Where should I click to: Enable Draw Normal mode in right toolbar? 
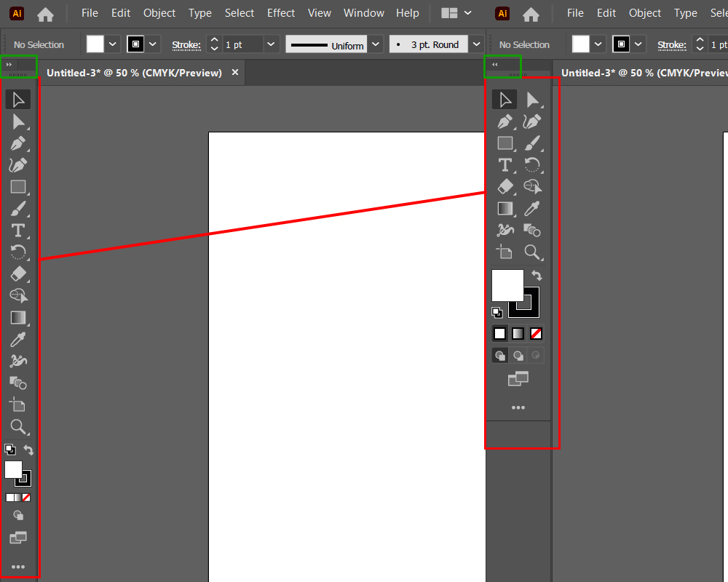500,356
